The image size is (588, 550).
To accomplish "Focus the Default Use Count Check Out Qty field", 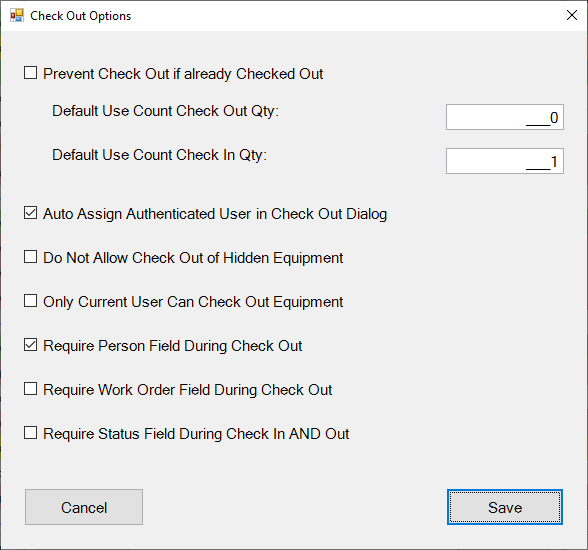I will pos(505,117).
